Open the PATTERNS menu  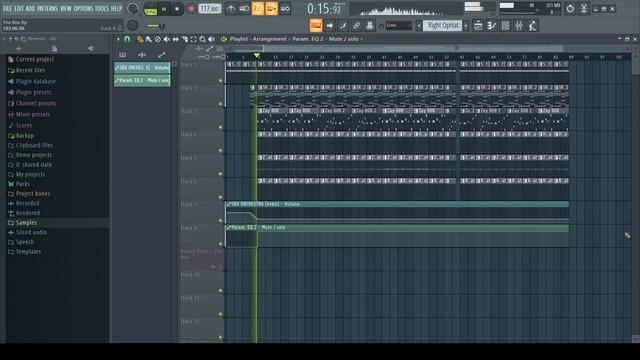48,8
